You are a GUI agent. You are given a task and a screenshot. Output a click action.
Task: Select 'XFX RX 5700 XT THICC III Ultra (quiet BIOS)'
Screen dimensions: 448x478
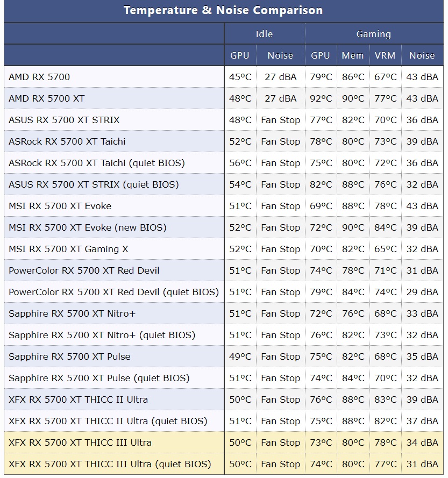(110, 464)
